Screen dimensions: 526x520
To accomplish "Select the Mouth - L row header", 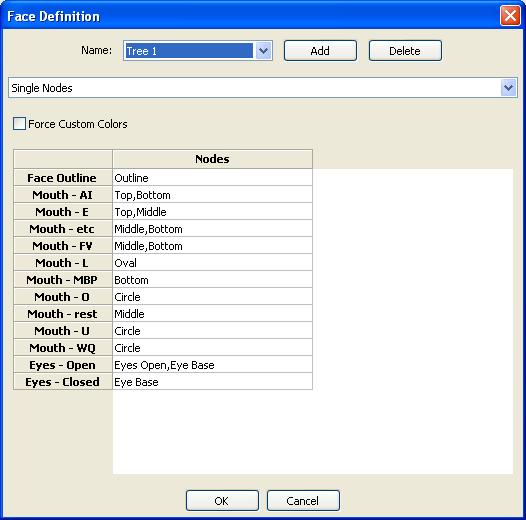I will (62, 263).
